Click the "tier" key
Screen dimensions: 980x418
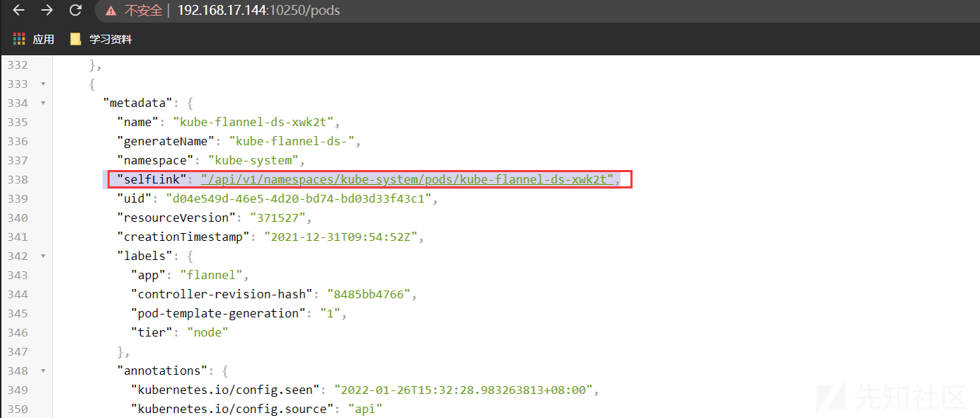pyautogui.click(x=152, y=332)
